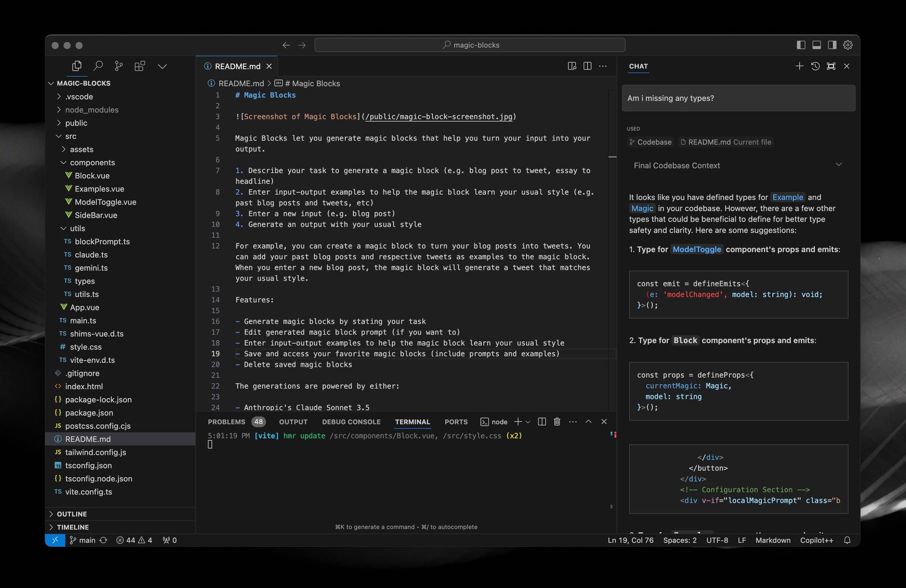Open notifications bell

(x=847, y=540)
